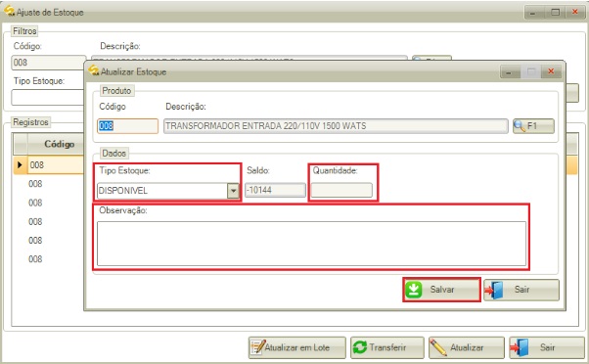This screenshot has height=364, width=589.
Task: Click the Atualizar Estoque dialog title icon
Action: (x=94, y=70)
